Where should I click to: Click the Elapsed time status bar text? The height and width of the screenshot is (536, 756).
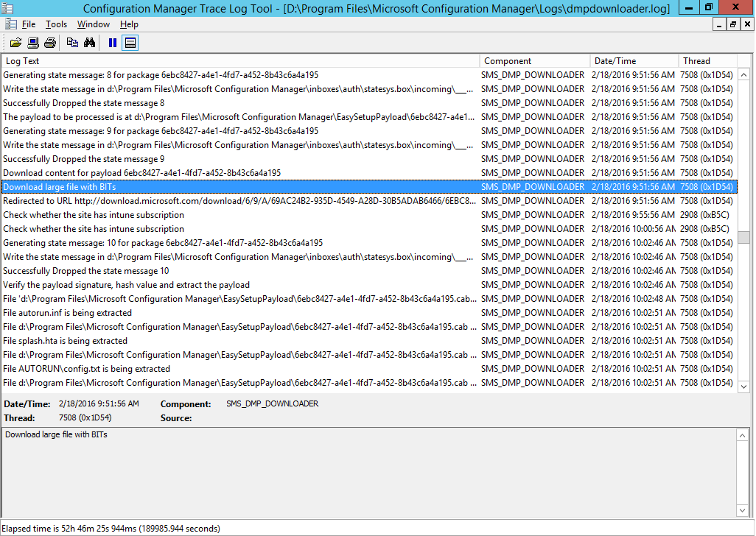111,529
